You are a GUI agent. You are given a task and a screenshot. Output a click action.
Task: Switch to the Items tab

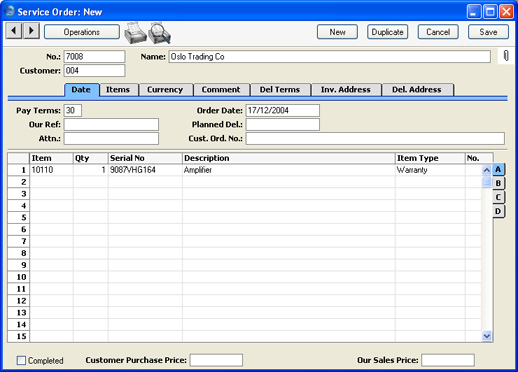(x=118, y=90)
